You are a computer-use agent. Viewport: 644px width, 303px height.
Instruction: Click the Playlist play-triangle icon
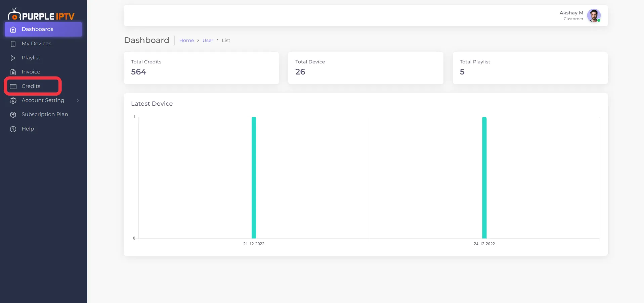[13, 58]
